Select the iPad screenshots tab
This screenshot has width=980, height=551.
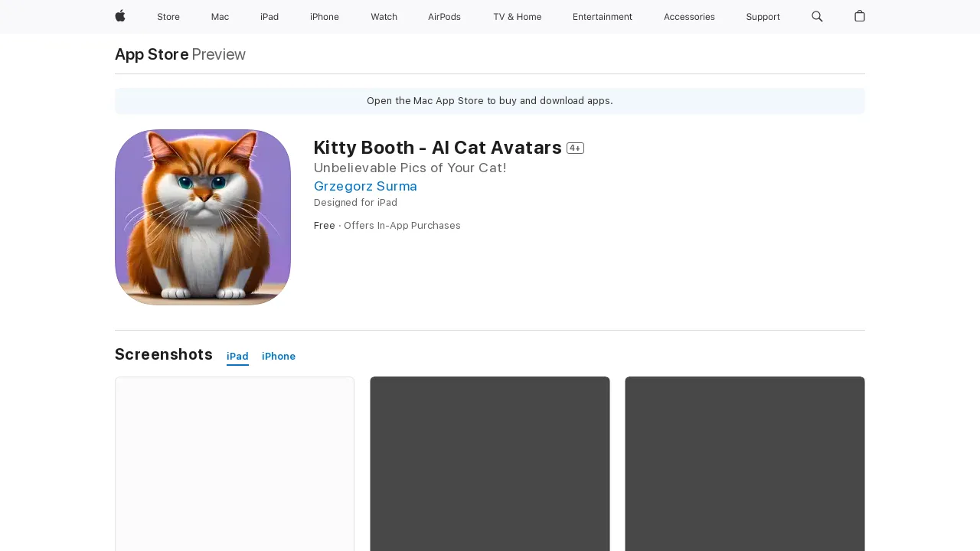[237, 356]
